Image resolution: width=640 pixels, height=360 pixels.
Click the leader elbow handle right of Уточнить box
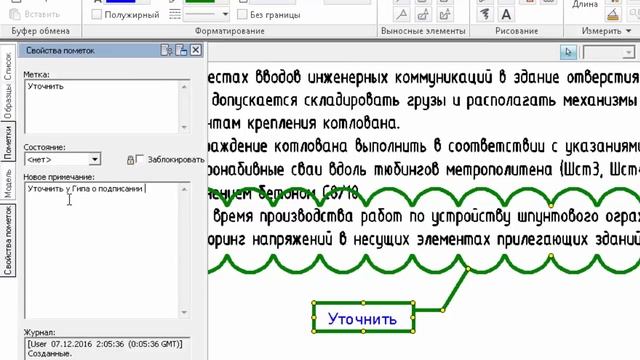tap(442, 310)
